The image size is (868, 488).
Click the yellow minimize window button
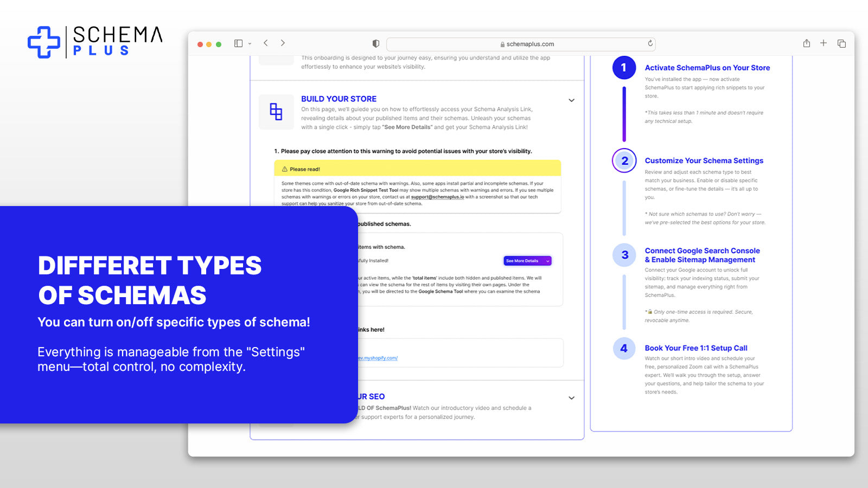209,44
